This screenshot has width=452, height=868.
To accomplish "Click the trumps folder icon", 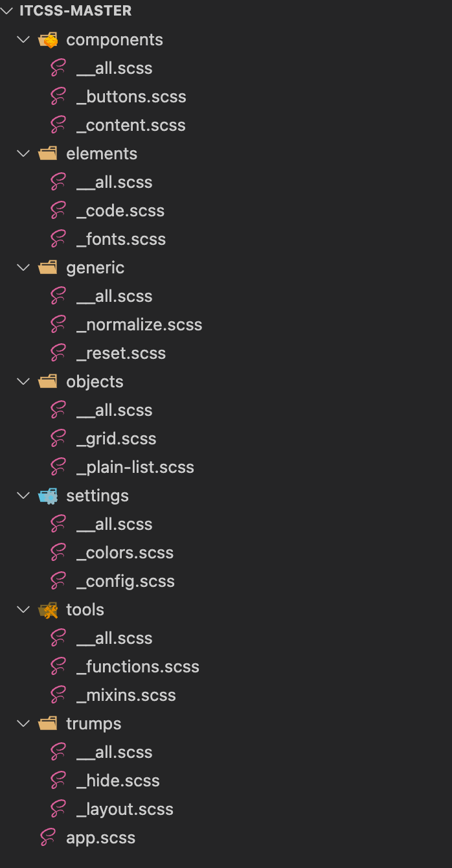I will pyautogui.click(x=48, y=724).
